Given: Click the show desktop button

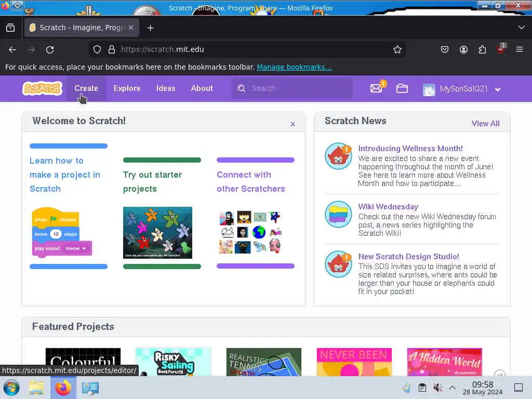Looking at the screenshot, I should tap(518, 388).
